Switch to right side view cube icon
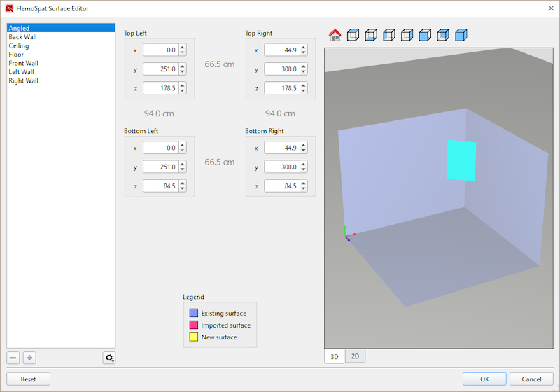This screenshot has width=560, height=392. pyautogui.click(x=407, y=35)
